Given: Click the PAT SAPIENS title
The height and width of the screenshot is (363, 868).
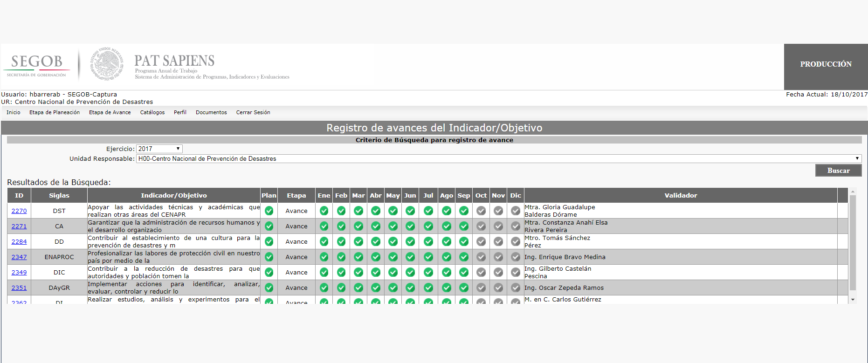Looking at the screenshot, I should tap(174, 61).
